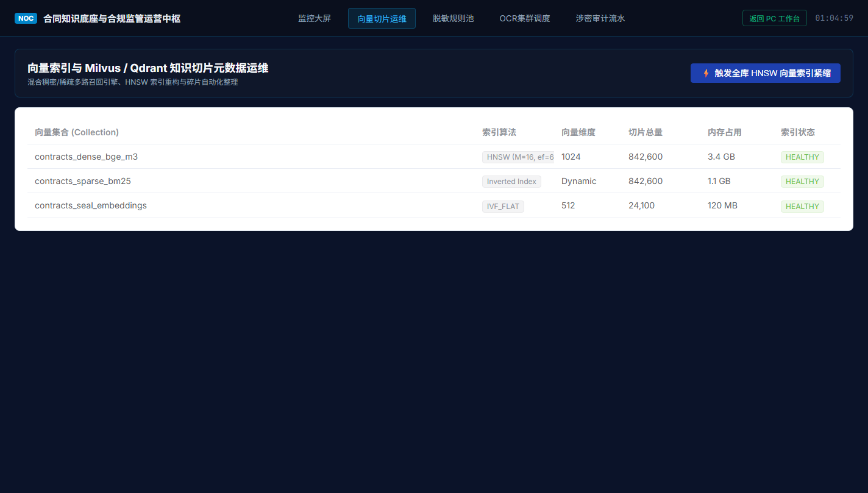Click the Dynamic dimension value
Viewport: 868px width, 493px height.
pos(579,181)
